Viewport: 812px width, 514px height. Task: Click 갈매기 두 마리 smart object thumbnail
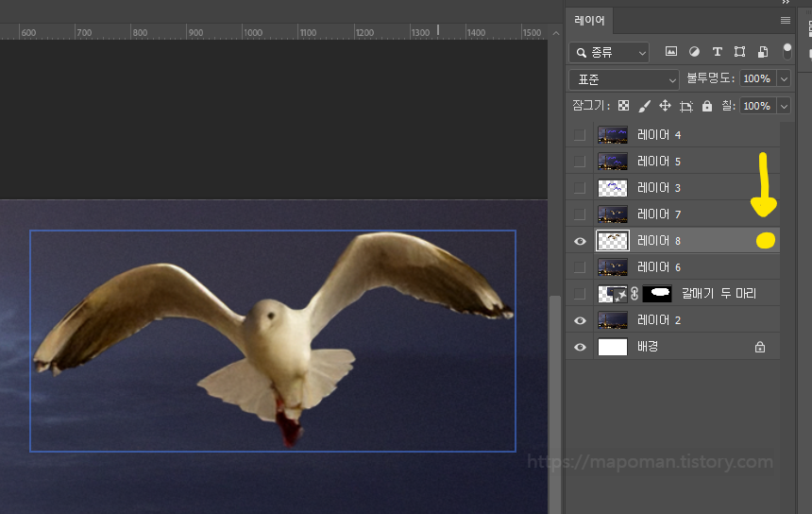point(613,294)
